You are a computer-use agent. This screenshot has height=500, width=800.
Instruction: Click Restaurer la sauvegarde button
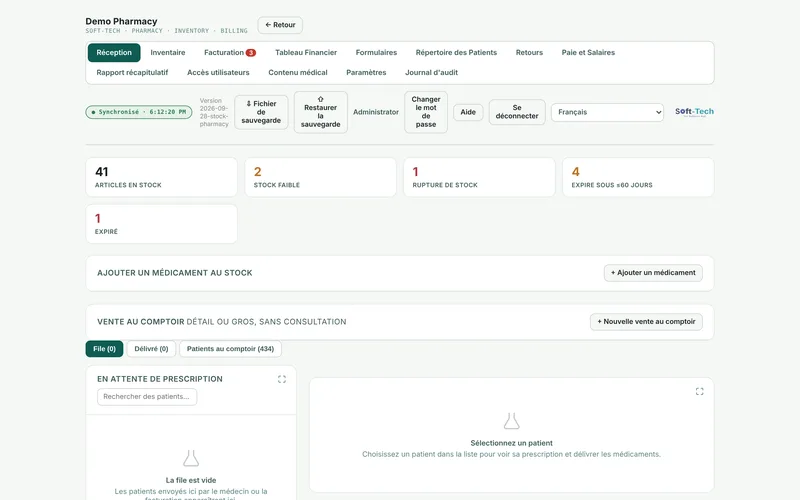point(320,112)
